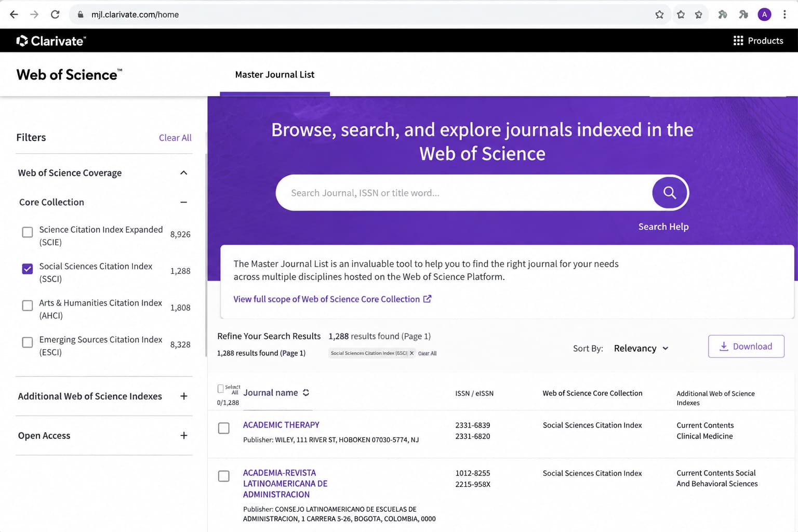Open the Sort By Relevancy dropdown
798x532 pixels.
tap(641, 348)
